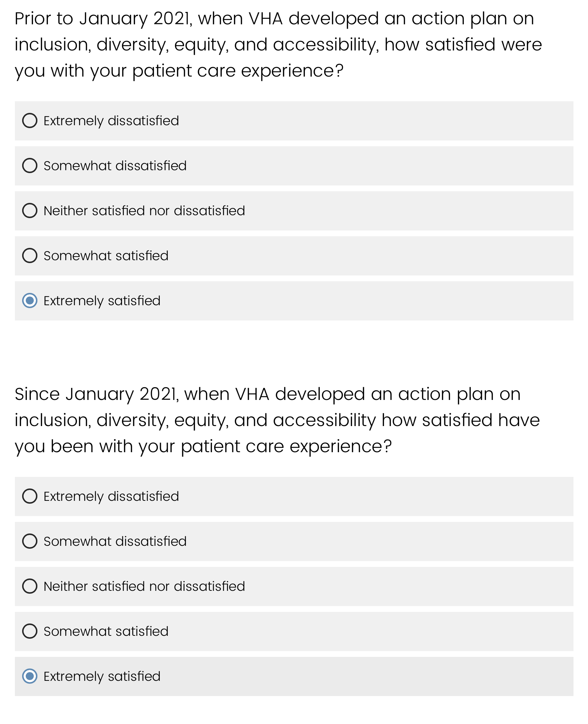588x724 pixels.
Task: Pick 'Neither satisfied nor dissatisfied' in second question
Action: [30, 586]
